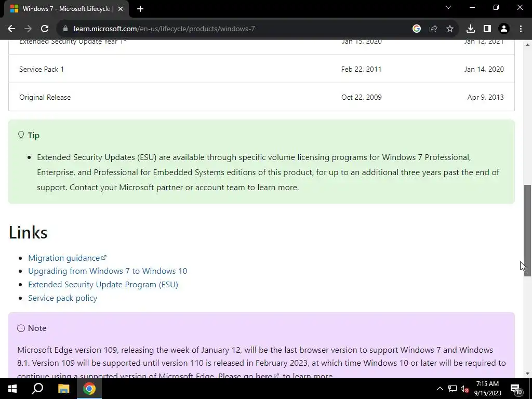Click the 'here' link in the Note
The image size is (532, 399).
click(x=267, y=376)
